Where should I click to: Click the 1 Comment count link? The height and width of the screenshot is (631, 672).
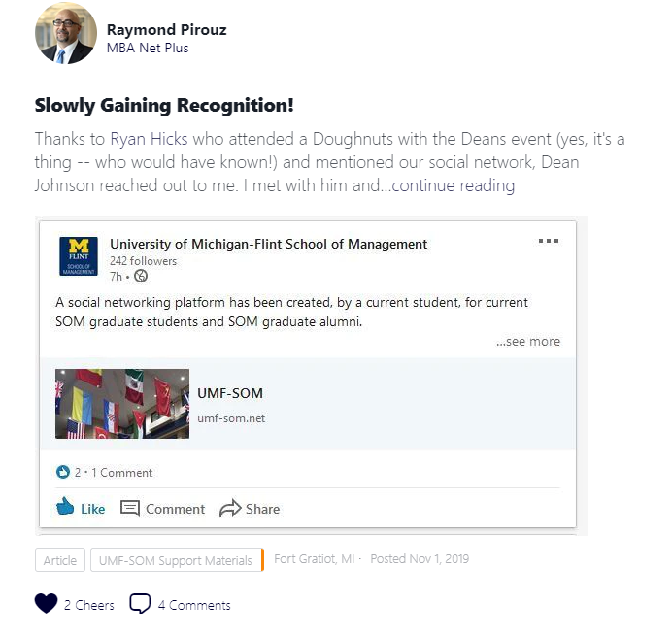tap(121, 473)
